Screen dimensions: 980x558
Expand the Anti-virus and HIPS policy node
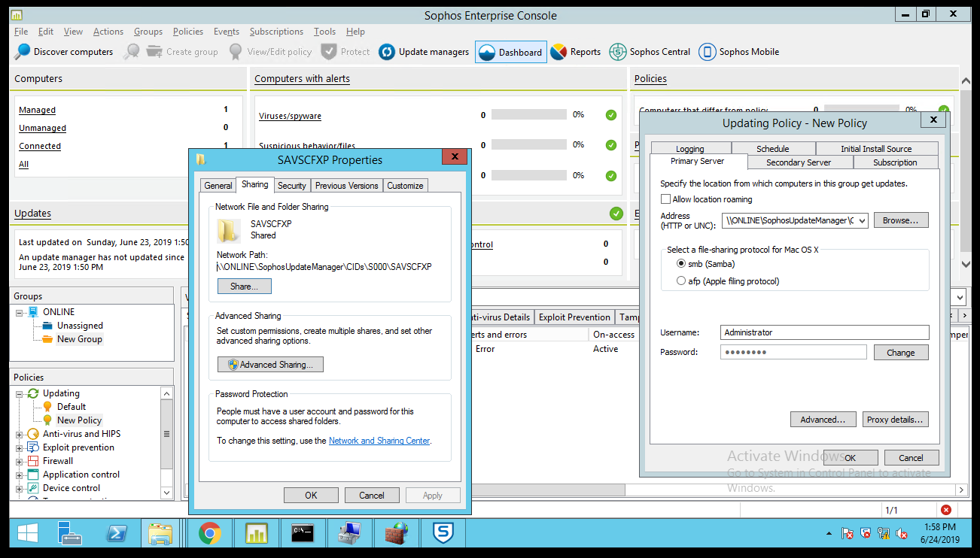(19, 434)
